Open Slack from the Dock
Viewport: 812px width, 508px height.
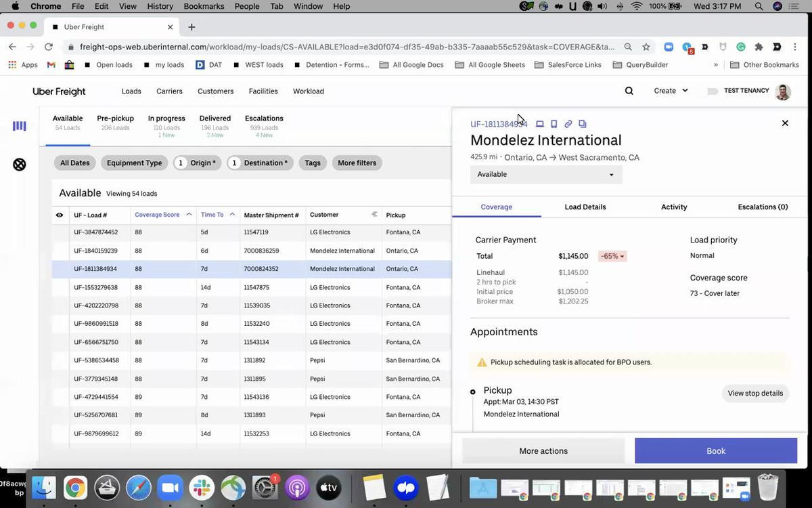point(202,488)
